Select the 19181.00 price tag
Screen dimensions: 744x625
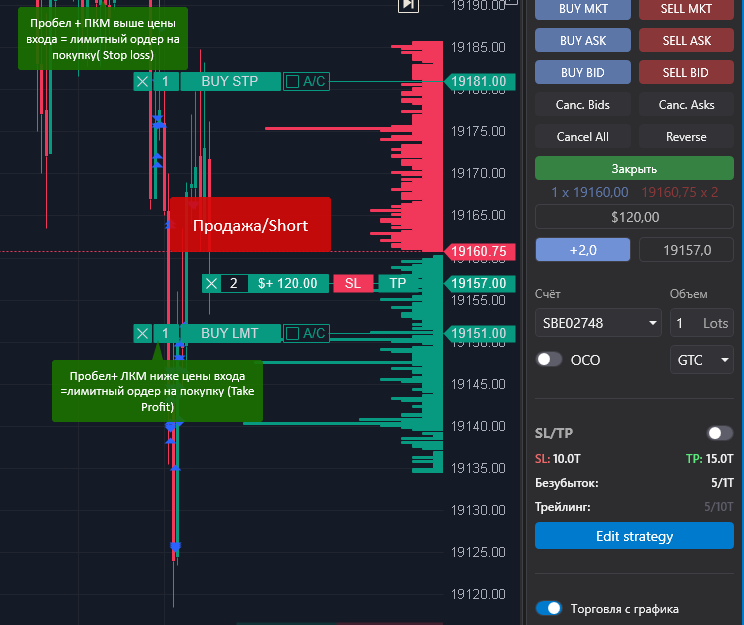tap(480, 82)
